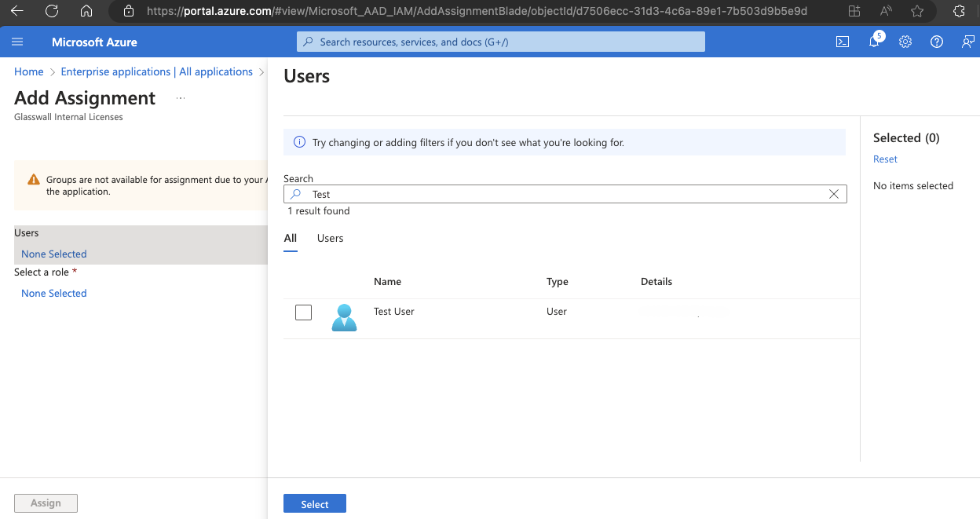Clear the search box with X icon

pyautogui.click(x=834, y=194)
